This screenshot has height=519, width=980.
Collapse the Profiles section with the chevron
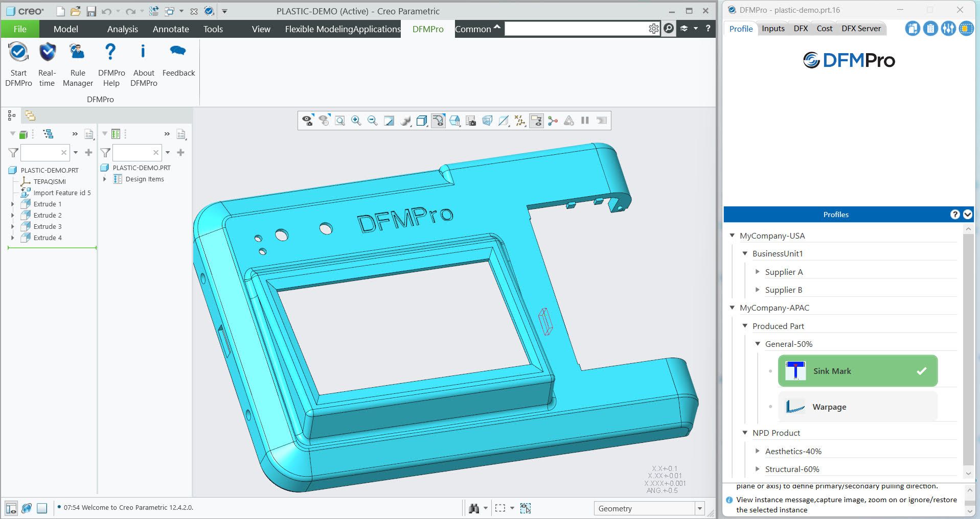pos(968,215)
